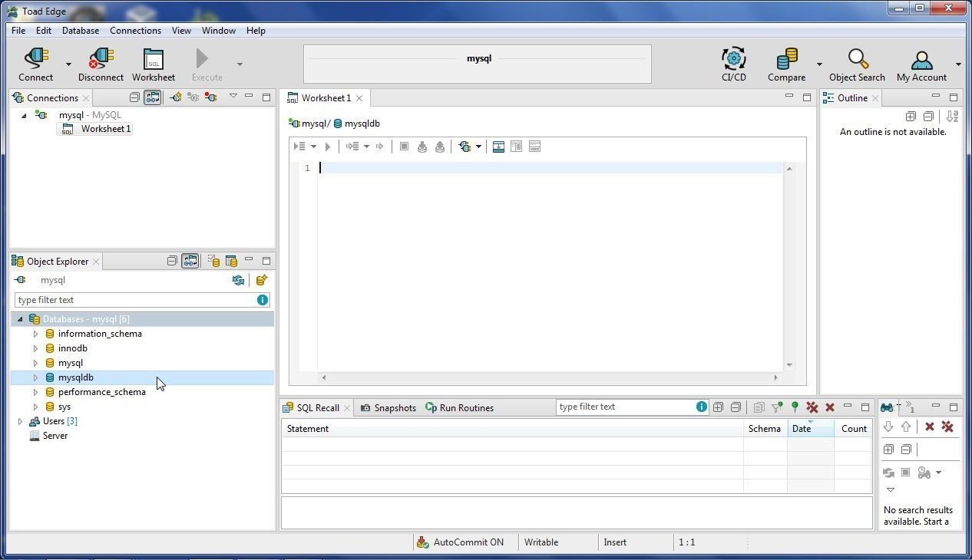972x560 pixels.
Task: Open the Execute button dropdown arrow
Action: [240, 64]
